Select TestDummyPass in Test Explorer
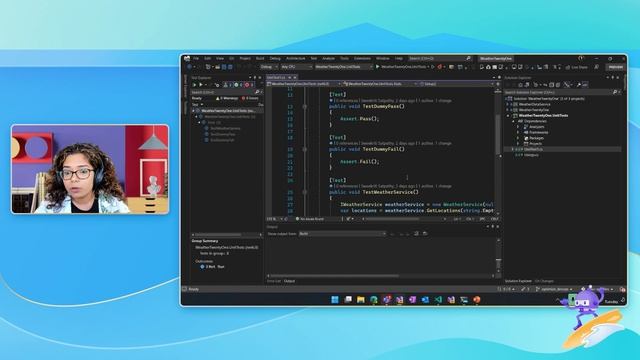The image size is (640, 360). pyautogui.click(x=222, y=134)
